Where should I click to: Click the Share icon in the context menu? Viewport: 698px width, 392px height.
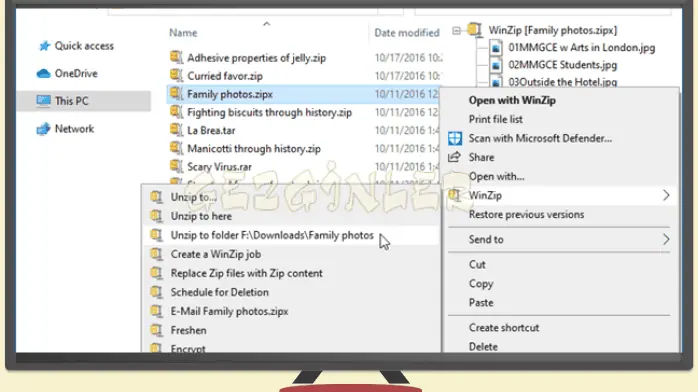pyautogui.click(x=454, y=157)
